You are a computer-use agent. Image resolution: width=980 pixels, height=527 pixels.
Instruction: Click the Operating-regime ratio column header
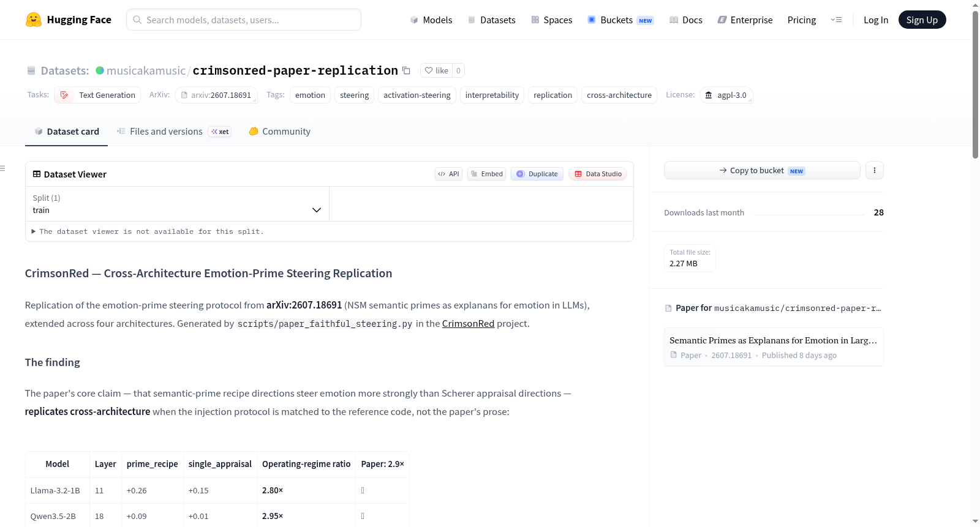coord(306,464)
